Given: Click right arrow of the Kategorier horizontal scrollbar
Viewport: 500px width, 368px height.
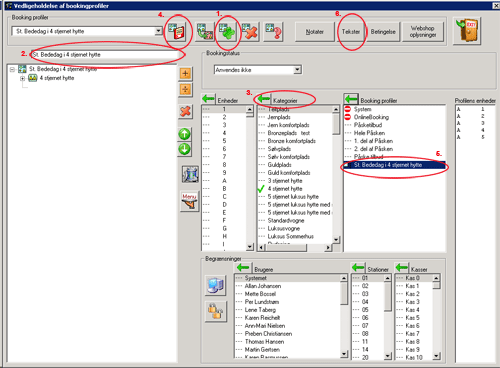Looking at the screenshot, I should point(328,247).
